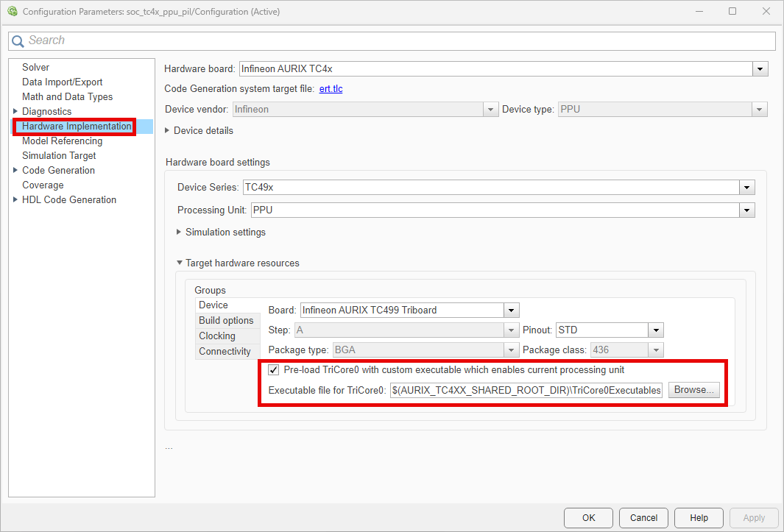The height and width of the screenshot is (532, 784).
Task: Open the Device Series dropdown
Action: [747, 188]
